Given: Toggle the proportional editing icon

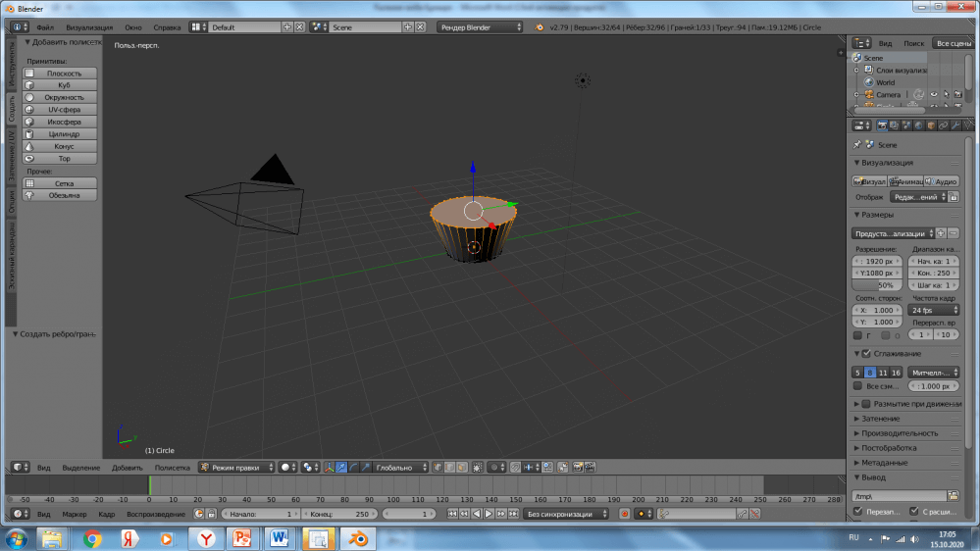Looking at the screenshot, I should pos(494,468).
